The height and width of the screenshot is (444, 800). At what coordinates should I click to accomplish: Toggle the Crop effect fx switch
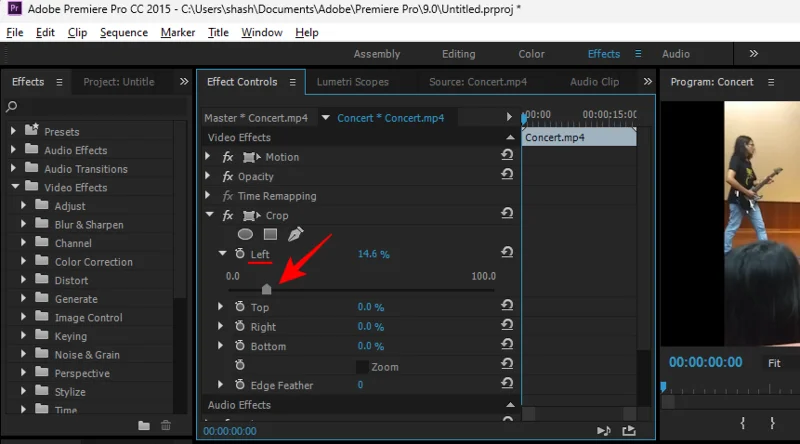(x=228, y=215)
